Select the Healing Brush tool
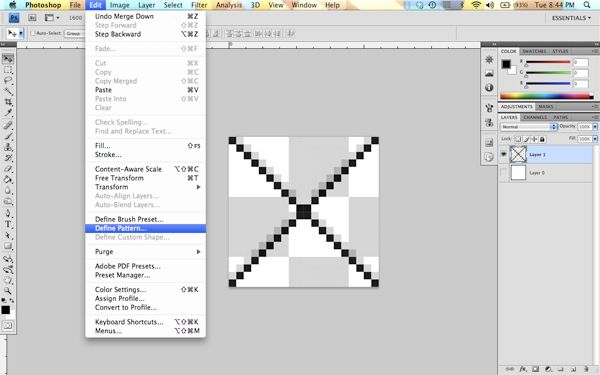 coord(8,126)
